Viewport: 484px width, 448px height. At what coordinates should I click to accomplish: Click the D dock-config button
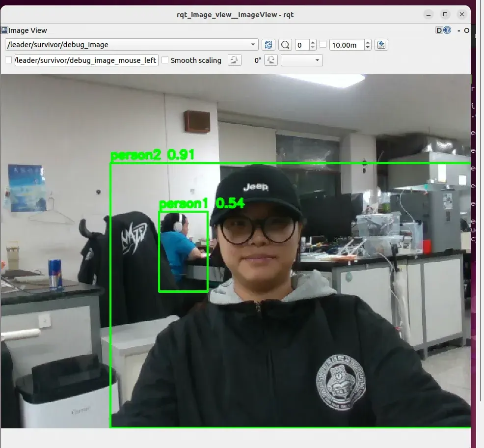(x=439, y=30)
